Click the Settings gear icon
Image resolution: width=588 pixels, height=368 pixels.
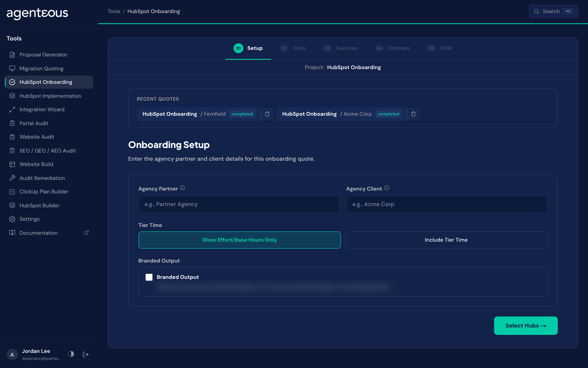12,219
